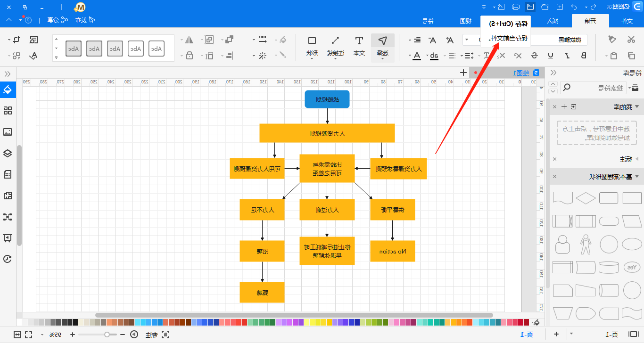This screenshot has width=644, height=343.
Task: Toggle full screen view in the status bar
Action: (28, 335)
